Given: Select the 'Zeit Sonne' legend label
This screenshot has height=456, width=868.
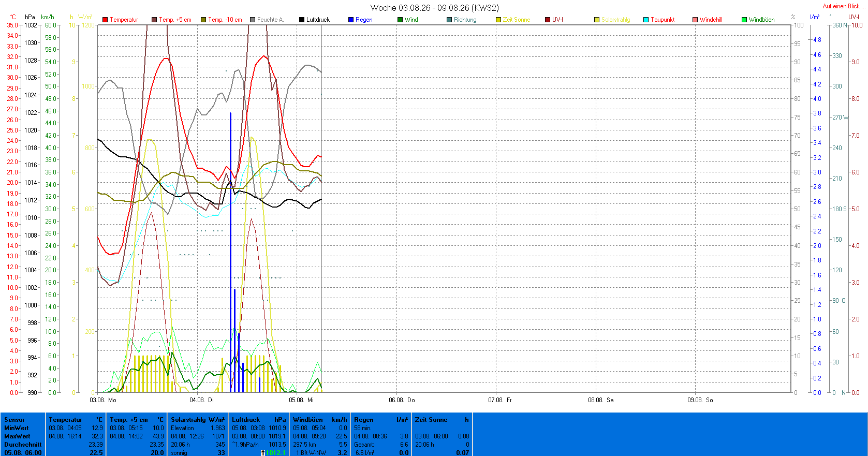Looking at the screenshot, I should tap(517, 20).
